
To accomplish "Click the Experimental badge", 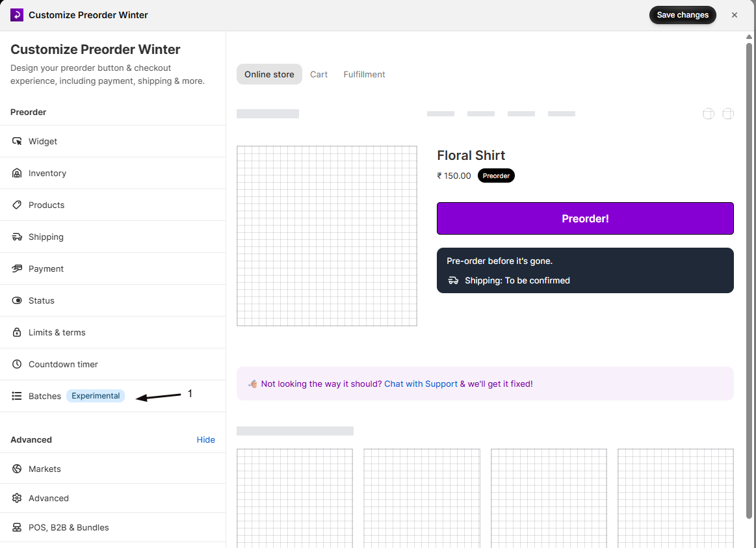I will pos(96,396).
